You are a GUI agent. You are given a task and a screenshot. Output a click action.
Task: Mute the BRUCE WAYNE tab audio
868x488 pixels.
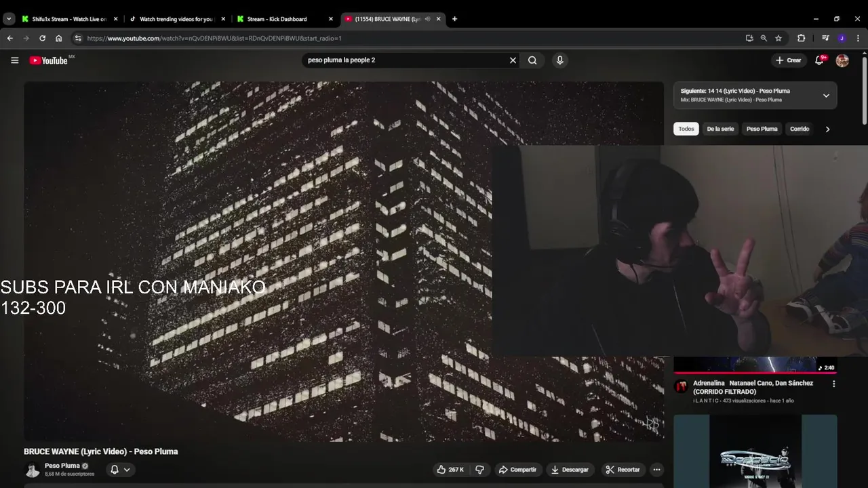click(428, 19)
